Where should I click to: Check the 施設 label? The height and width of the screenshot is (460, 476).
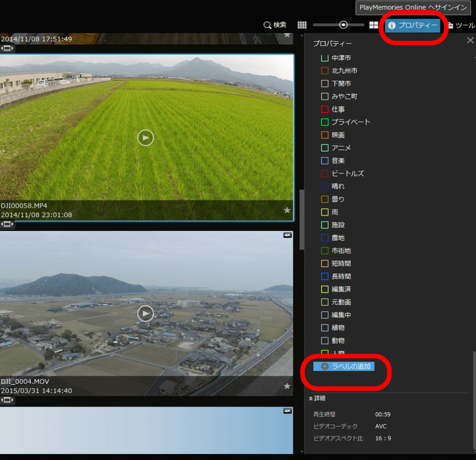pos(324,225)
